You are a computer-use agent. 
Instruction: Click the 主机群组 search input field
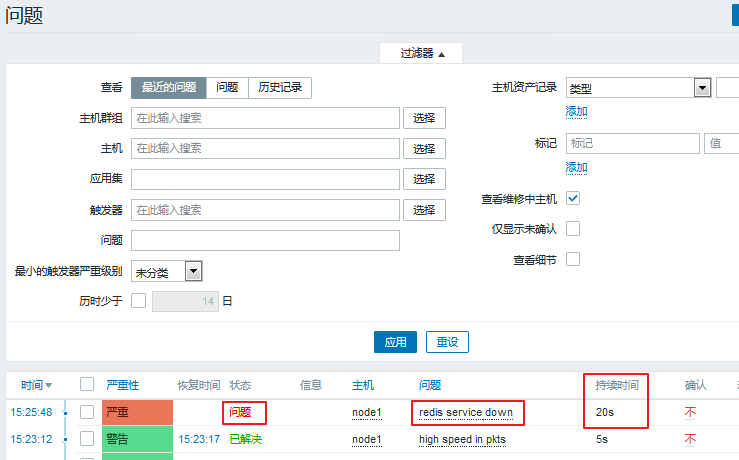[265, 118]
